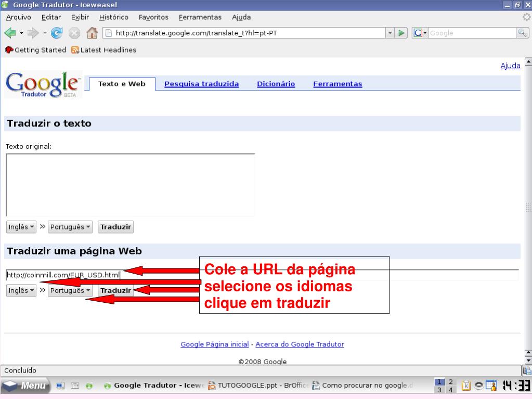Image resolution: width=532 pixels, height=399 pixels.
Task: Reload the current page
Action: (57, 33)
